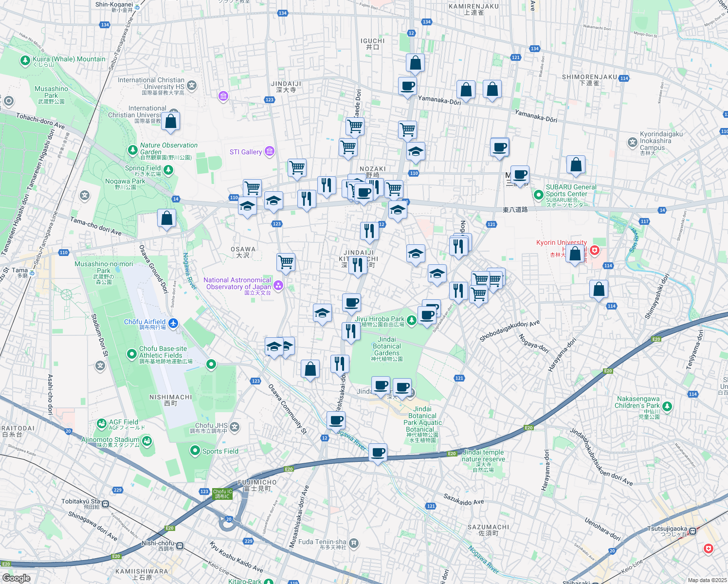Select the SUBARU General Sports Center icon
Screen dimensions: 728x584
click(x=538, y=195)
